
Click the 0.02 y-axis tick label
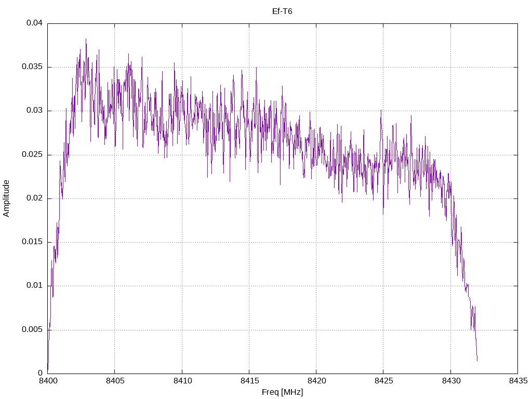click(35, 198)
